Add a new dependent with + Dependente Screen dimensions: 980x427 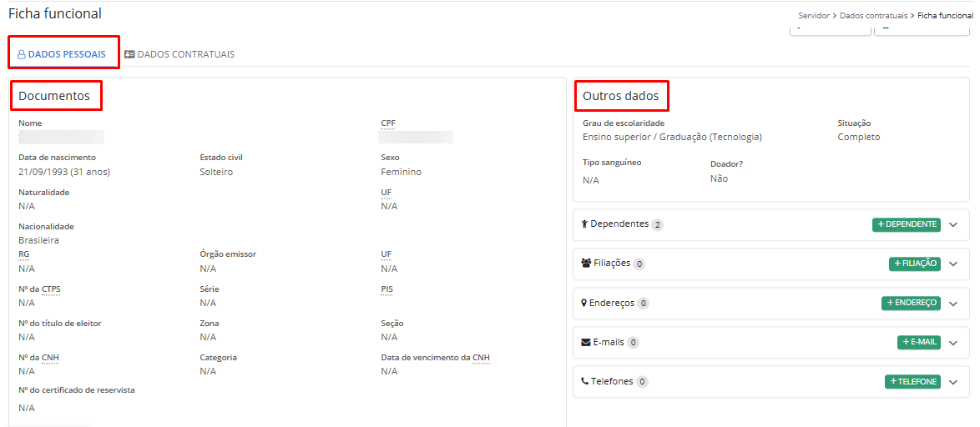tap(906, 224)
